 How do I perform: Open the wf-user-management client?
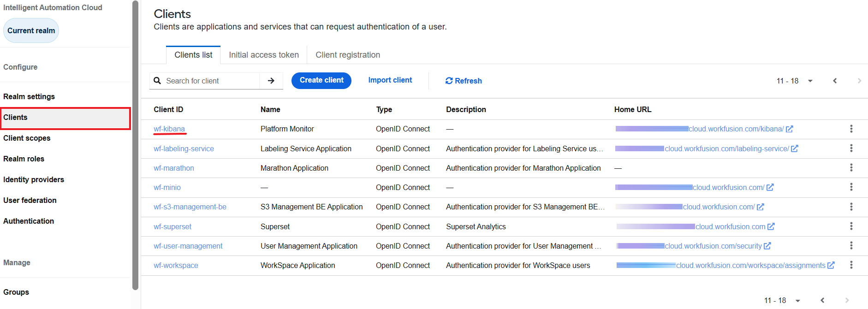point(188,246)
